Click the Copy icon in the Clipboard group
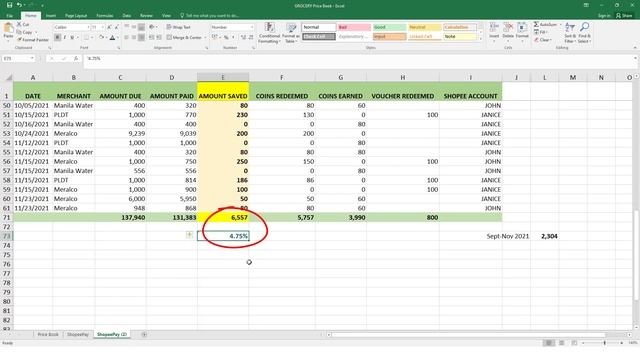640x360 pixels. pos(19,32)
